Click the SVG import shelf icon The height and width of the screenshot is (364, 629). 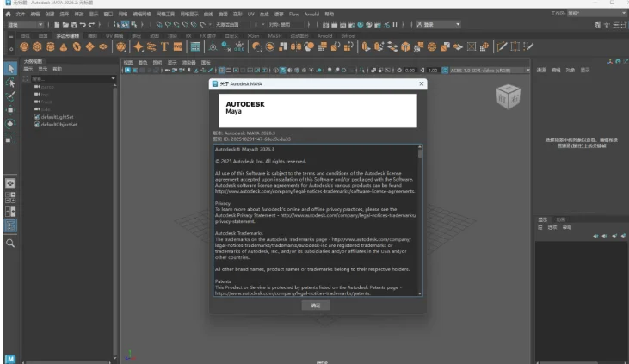[178, 47]
